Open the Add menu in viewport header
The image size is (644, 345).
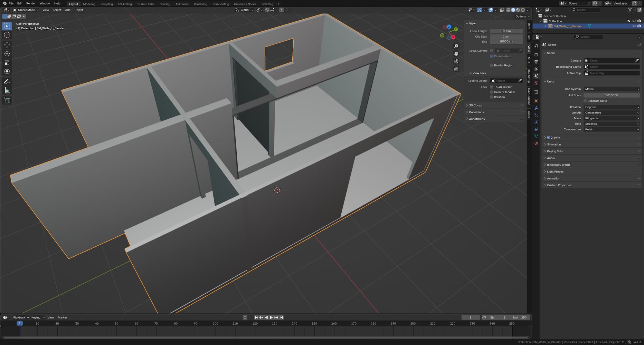pos(68,10)
